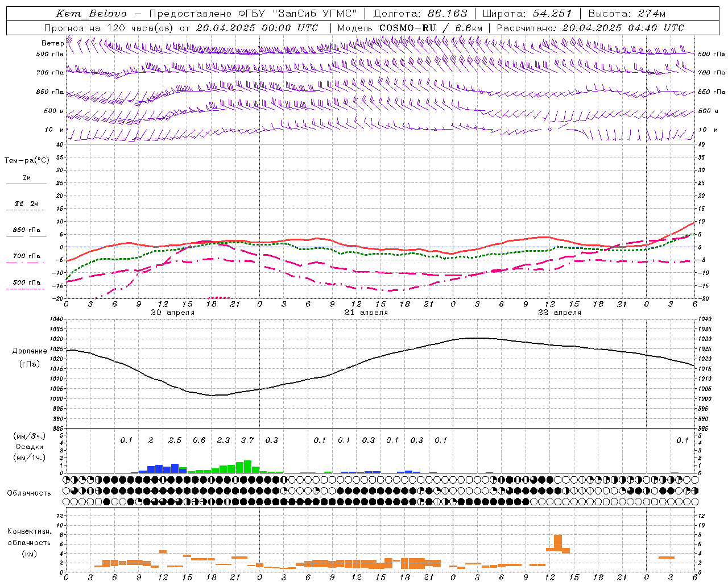Screen dimensions: 728x582
Task: Click the '(мм/3ч.)' unit label
Action: tap(30, 436)
